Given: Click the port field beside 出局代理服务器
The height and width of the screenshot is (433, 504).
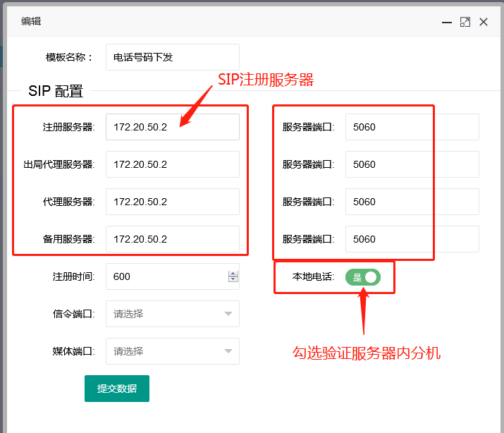Looking at the screenshot, I should 412,164.
